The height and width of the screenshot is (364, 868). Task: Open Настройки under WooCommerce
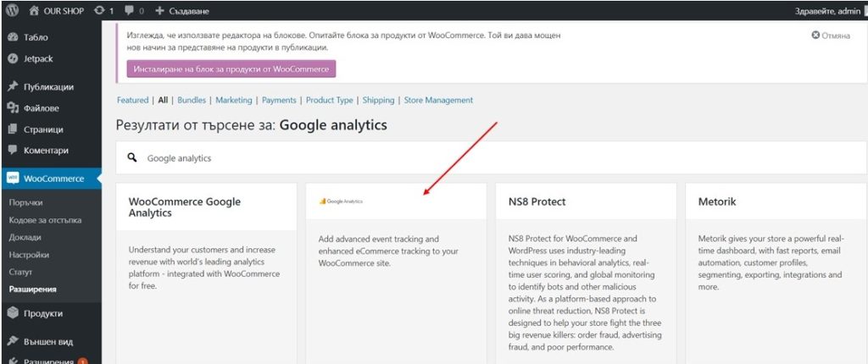[29, 255]
